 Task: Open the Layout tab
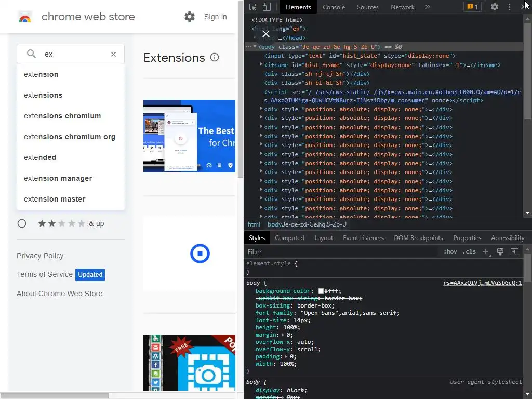coord(324,238)
